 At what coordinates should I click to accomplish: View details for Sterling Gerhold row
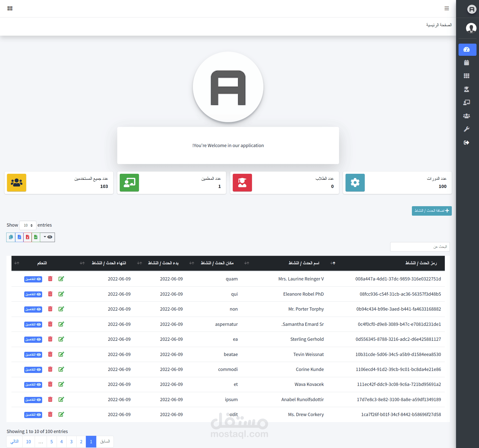click(x=33, y=340)
